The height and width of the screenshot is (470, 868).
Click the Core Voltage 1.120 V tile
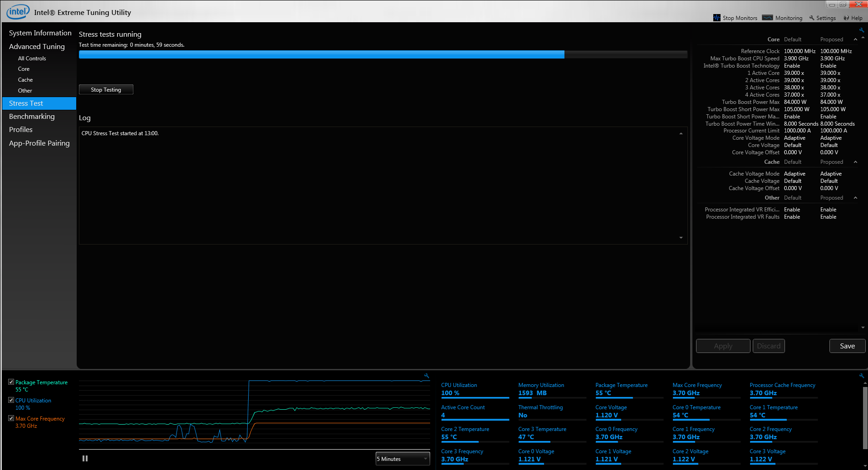[x=629, y=412]
